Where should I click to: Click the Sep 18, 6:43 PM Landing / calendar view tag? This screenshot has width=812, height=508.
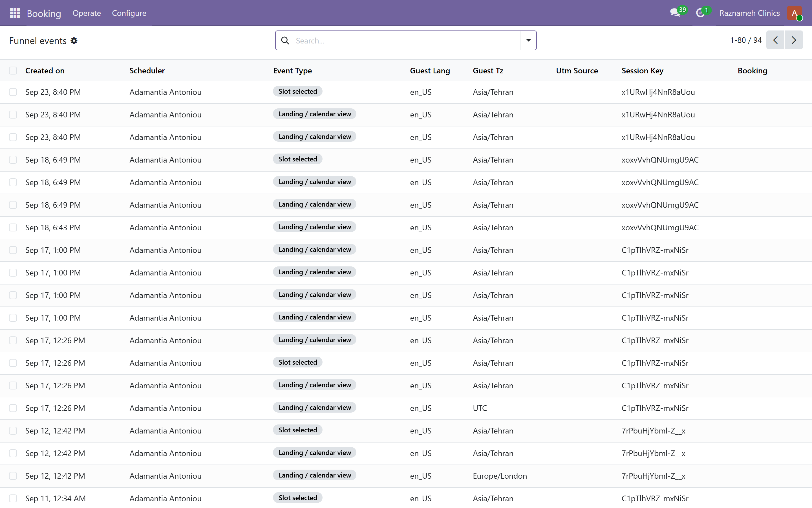click(314, 227)
